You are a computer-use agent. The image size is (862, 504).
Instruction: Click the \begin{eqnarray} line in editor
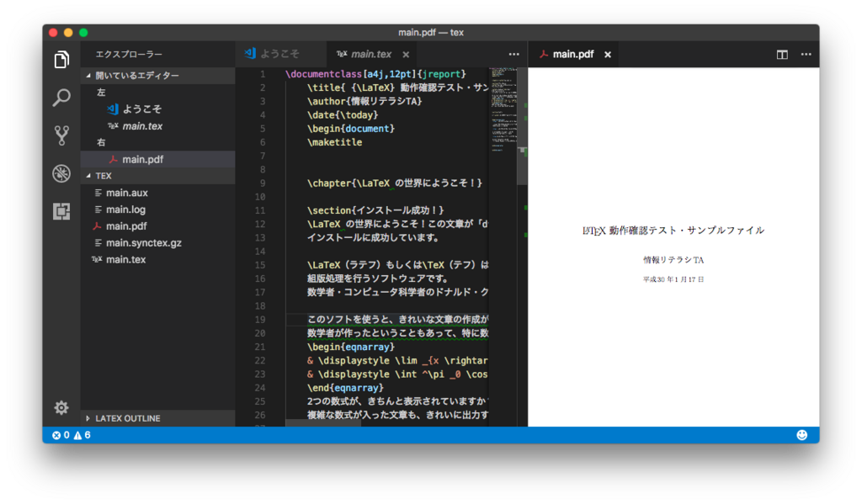(x=351, y=347)
